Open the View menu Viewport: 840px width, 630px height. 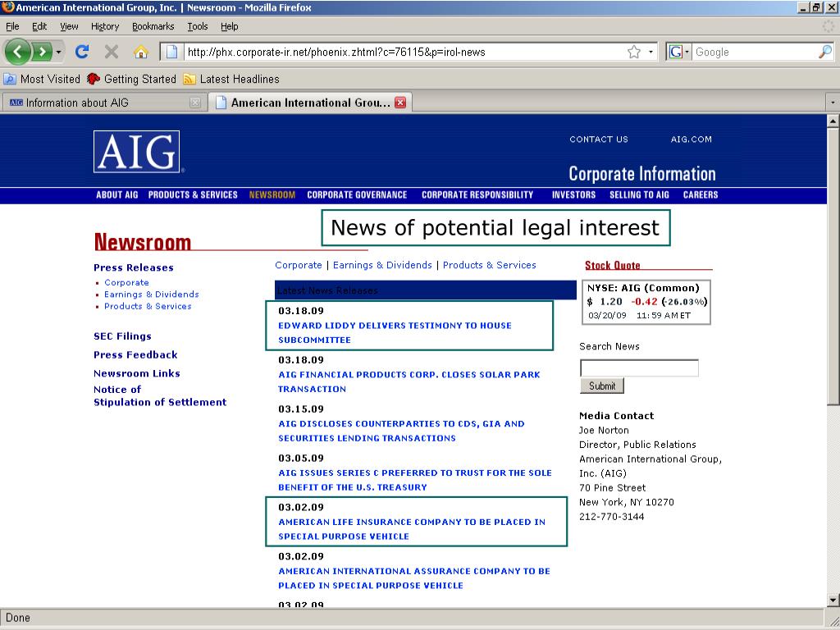pos(69,26)
